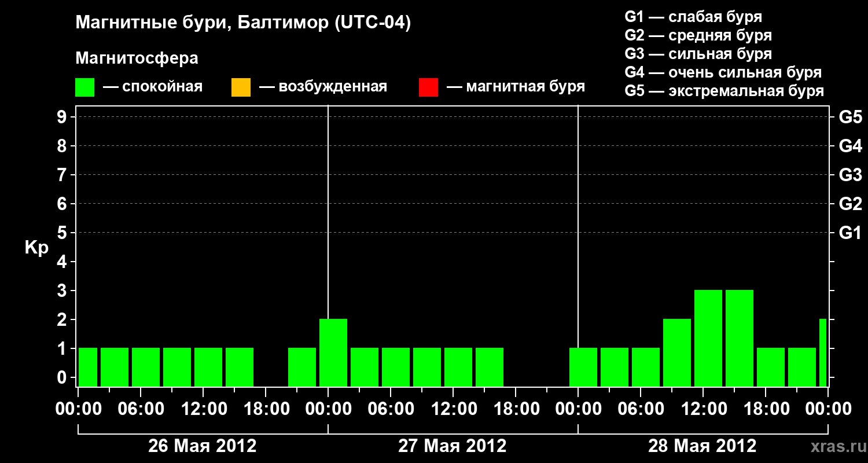The width and height of the screenshot is (868, 463).
Task: Click the 'Магнитосфера' heading
Action: tap(137, 58)
